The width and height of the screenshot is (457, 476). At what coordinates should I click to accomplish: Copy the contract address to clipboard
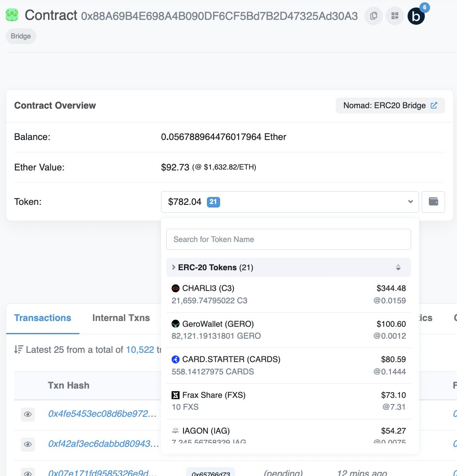coord(374,16)
